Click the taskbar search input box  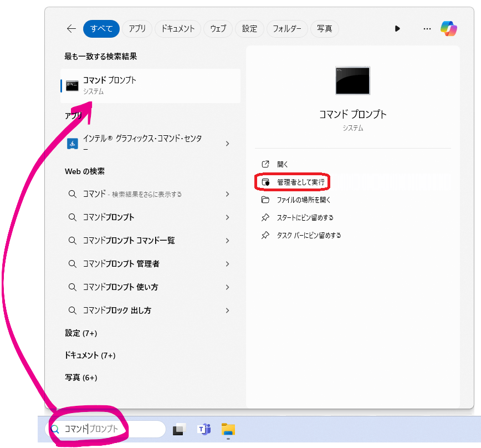point(105,429)
